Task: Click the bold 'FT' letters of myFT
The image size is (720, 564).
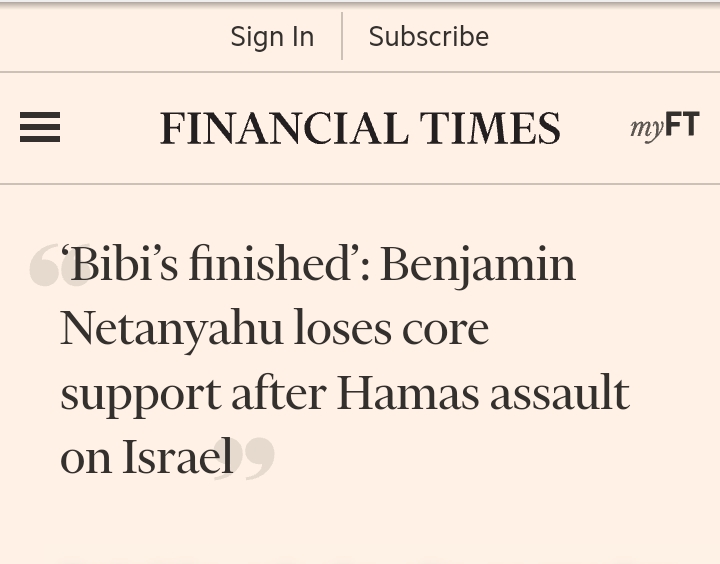Action: [x=682, y=124]
